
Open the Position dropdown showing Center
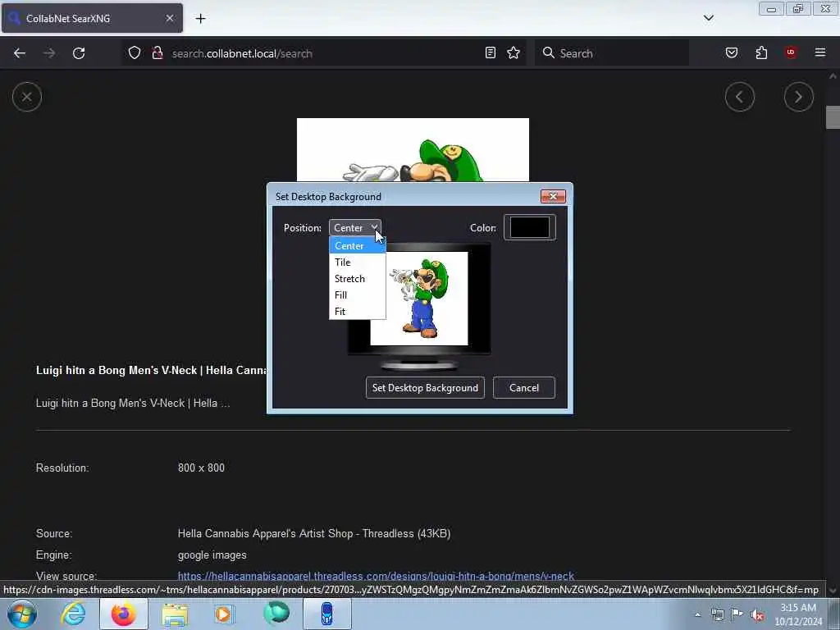tap(354, 228)
